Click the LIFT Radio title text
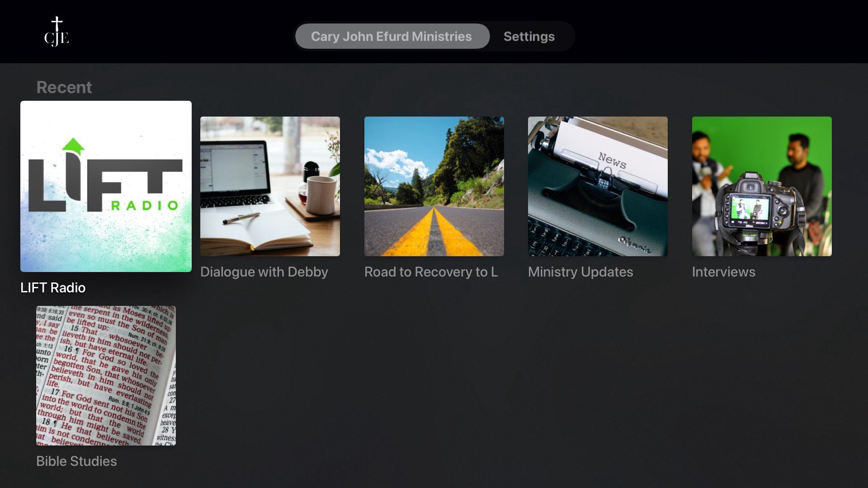This screenshot has width=868, height=488. point(53,288)
